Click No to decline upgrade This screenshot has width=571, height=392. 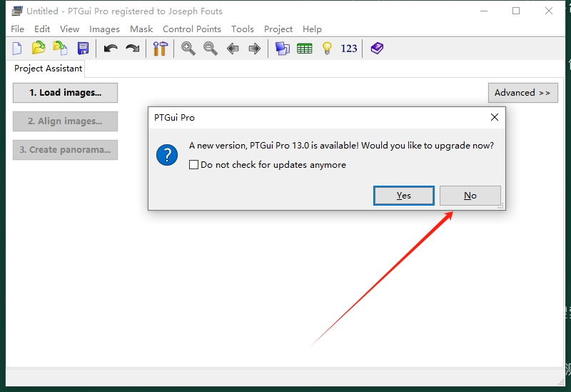click(x=470, y=196)
